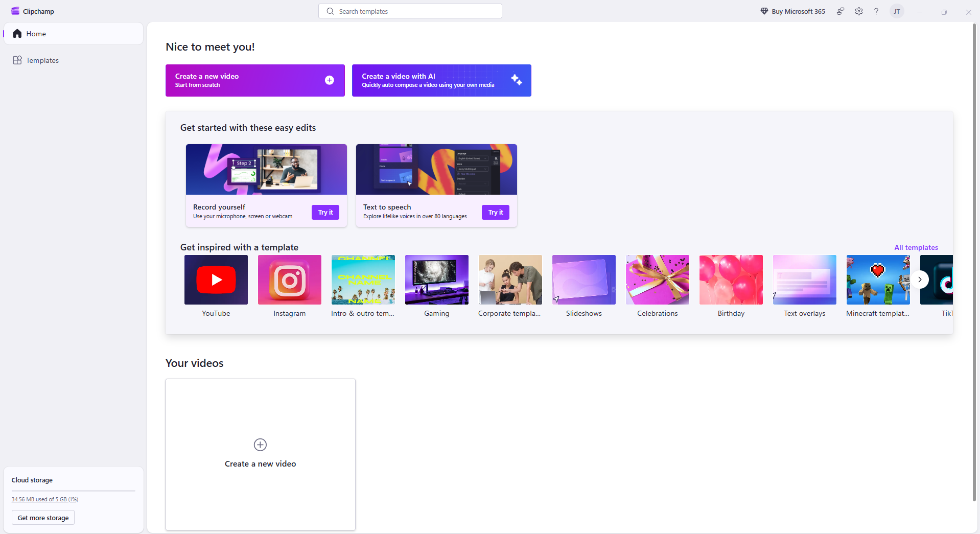This screenshot has height=534, width=980.
Task: Click Try it for Record yourself
Action: coord(325,213)
